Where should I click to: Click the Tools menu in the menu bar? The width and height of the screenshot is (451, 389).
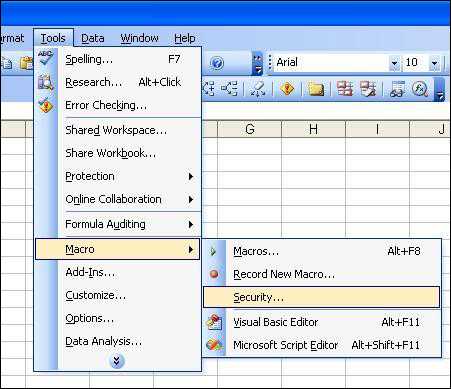tap(53, 38)
